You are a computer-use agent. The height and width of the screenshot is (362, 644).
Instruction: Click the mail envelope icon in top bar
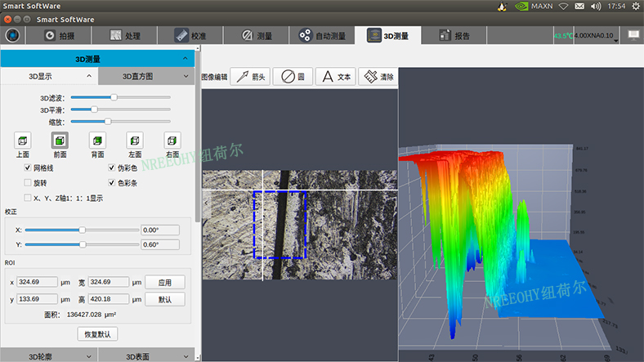tap(579, 6)
